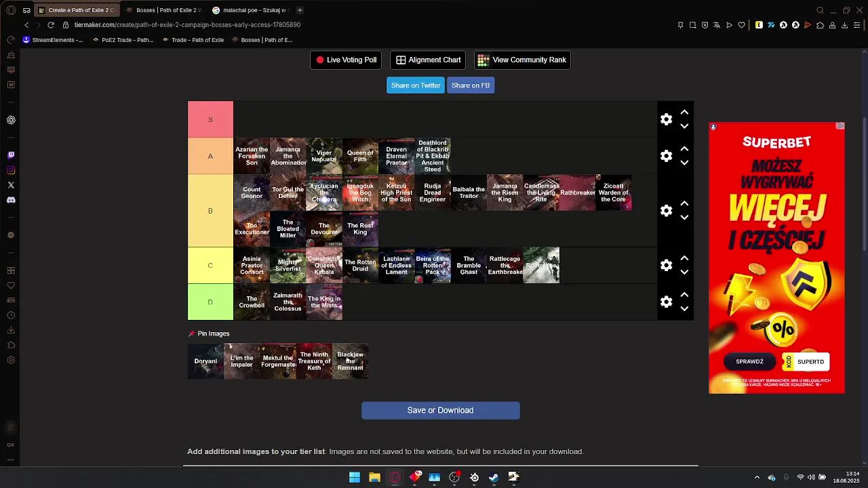Select Azarian the Forsaken Son thumbnail

(252, 156)
